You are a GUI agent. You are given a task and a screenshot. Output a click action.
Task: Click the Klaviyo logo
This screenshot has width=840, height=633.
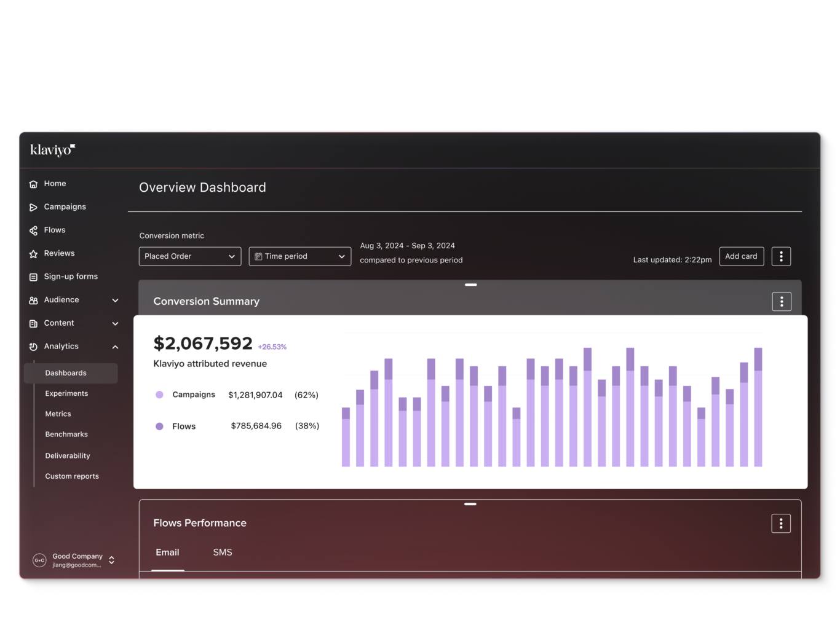click(x=53, y=150)
